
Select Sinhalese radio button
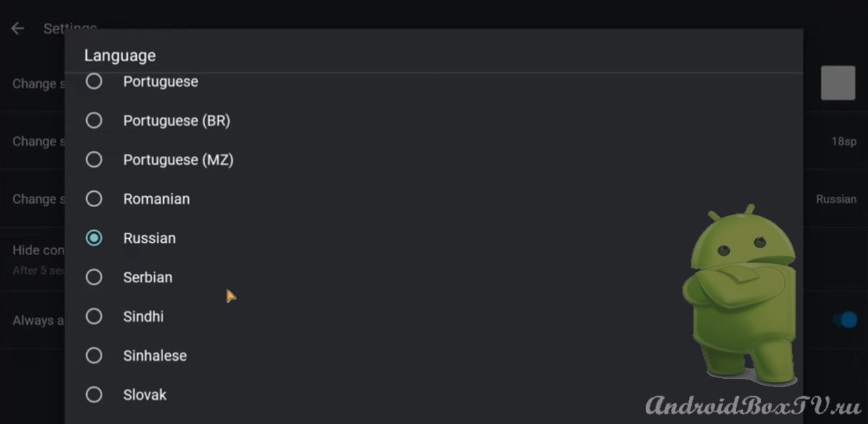click(94, 355)
